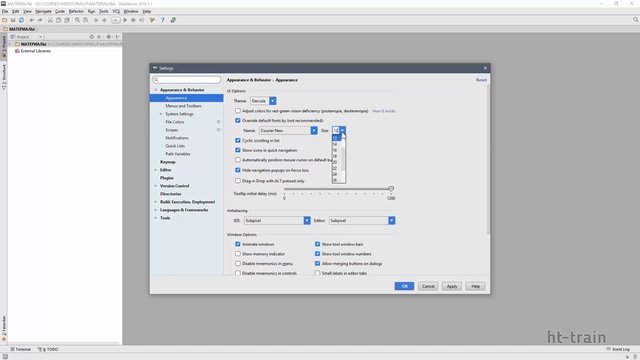Open the Refactor menu
Screen dimensions: 640x360
[76, 11]
